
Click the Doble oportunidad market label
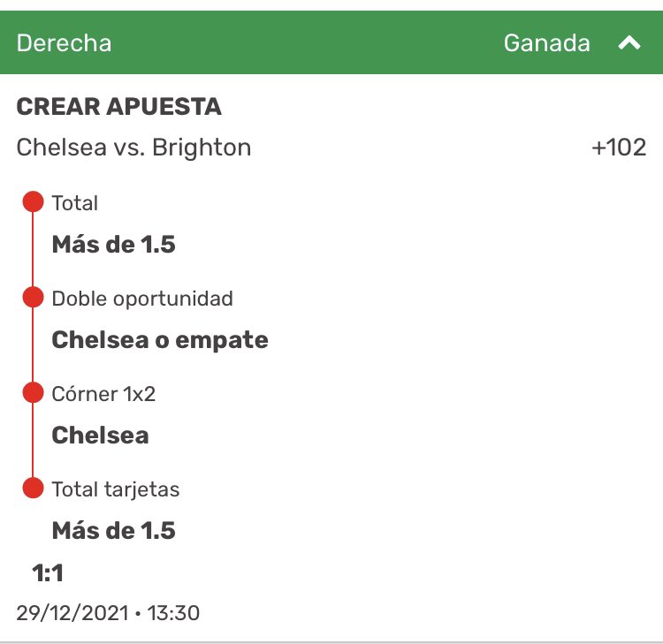click(142, 299)
